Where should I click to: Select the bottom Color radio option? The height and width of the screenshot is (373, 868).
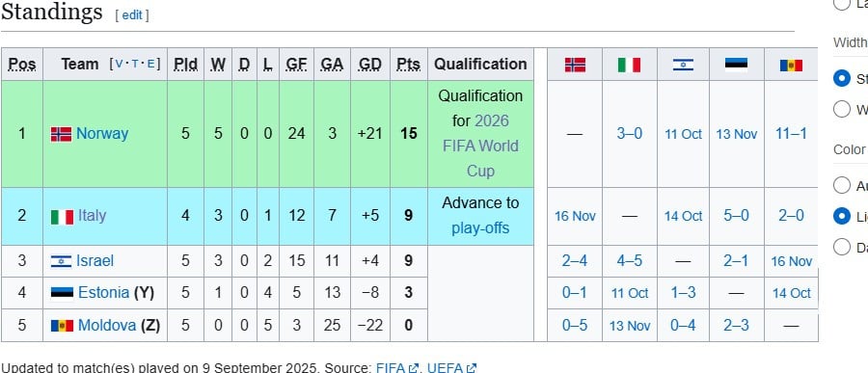pos(841,247)
